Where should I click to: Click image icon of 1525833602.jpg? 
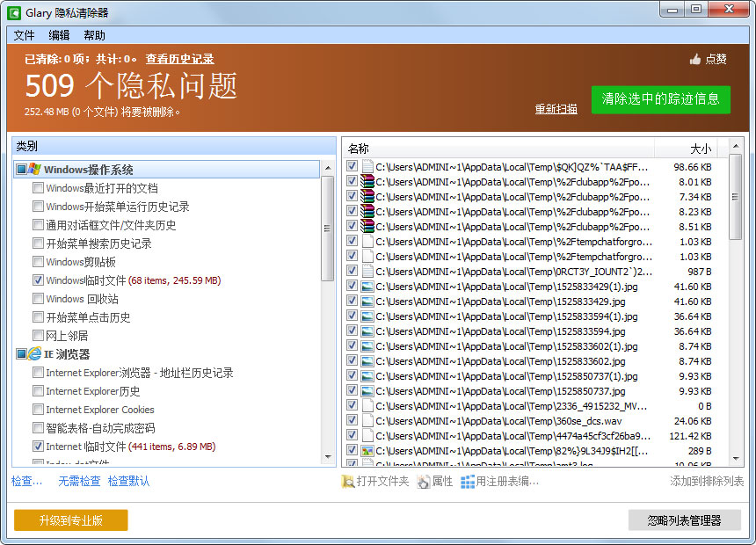coord(367,361)
